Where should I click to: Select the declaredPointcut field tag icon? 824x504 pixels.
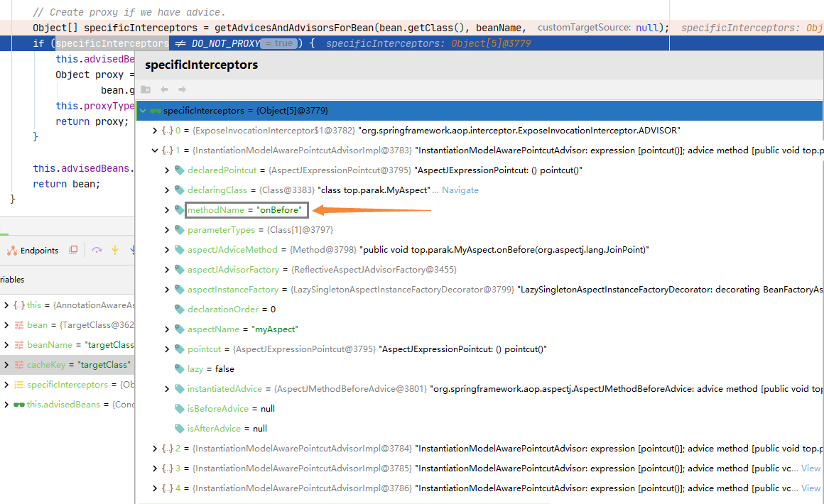[179, 170]
